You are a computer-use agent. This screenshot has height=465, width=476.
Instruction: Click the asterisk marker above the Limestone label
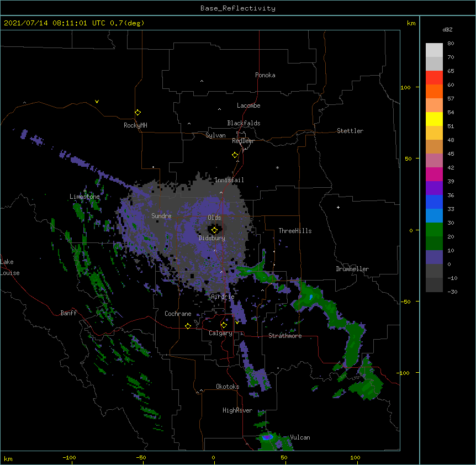(85, 191)
